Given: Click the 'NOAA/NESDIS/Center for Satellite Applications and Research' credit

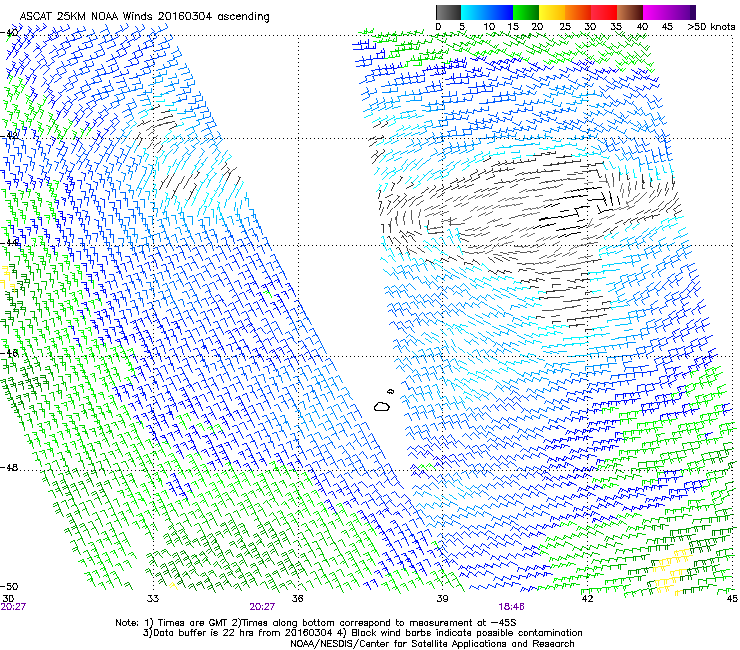Looking at the screenshot, I should tap(432, 643).
